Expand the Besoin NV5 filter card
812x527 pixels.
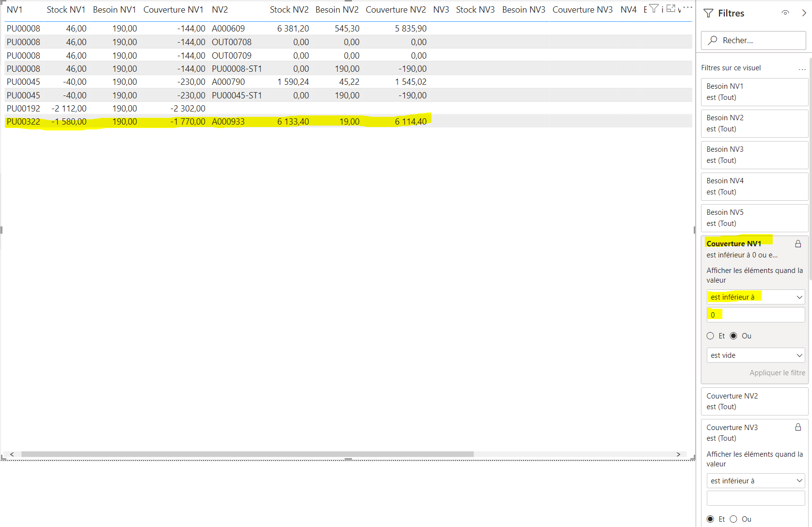click(x=754, y=218)
